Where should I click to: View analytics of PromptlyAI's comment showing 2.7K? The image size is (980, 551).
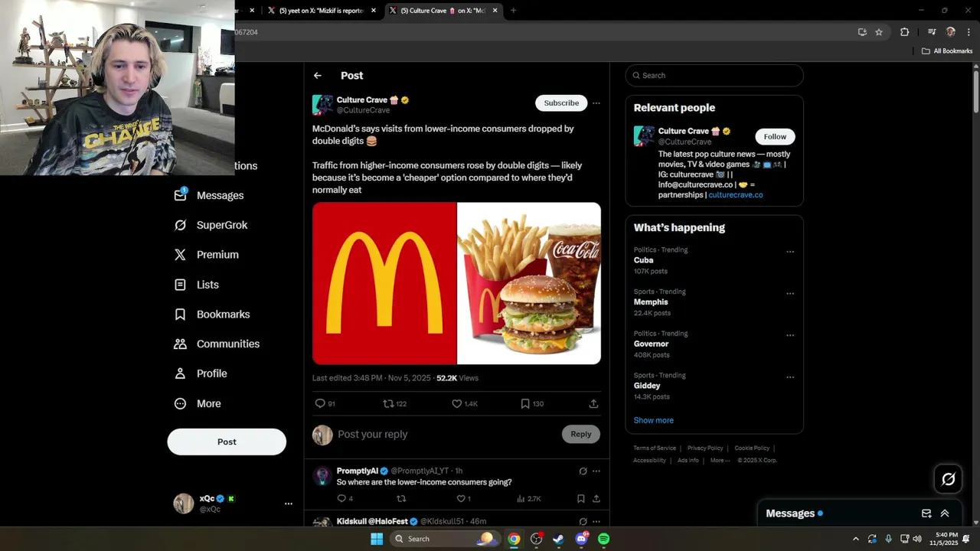click(528, 499)
